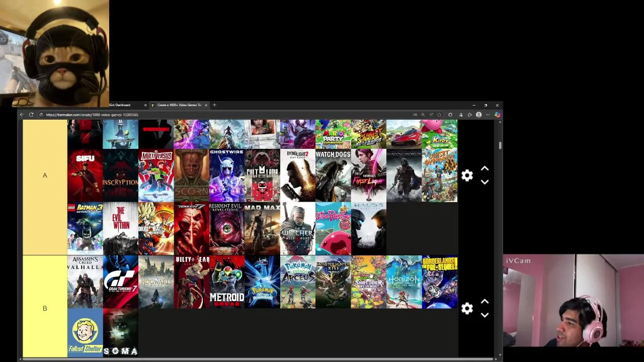Select the Create a 1000+ Video Games tab
The width and height of the screenshot is (644, 362).
pos(179,105)
